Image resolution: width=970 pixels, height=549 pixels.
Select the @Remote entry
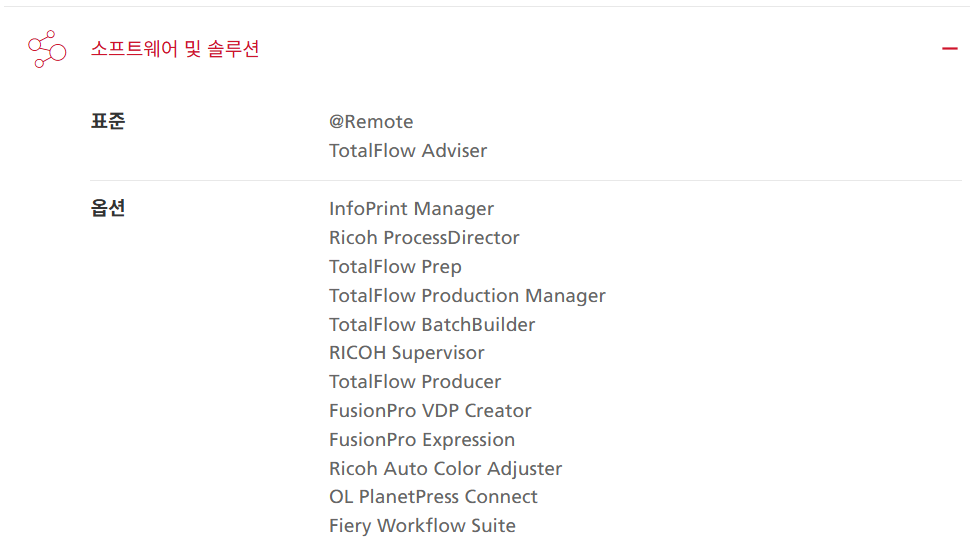click(x=371, y=121)
